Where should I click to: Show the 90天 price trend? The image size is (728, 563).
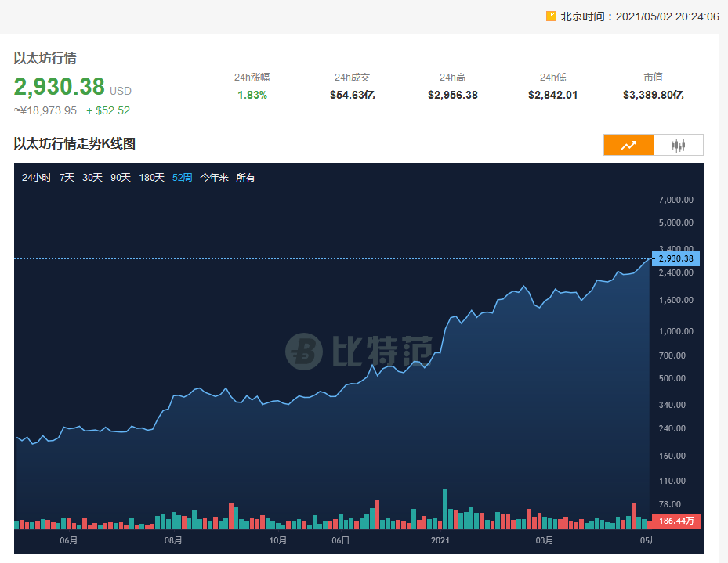point(121,178)
